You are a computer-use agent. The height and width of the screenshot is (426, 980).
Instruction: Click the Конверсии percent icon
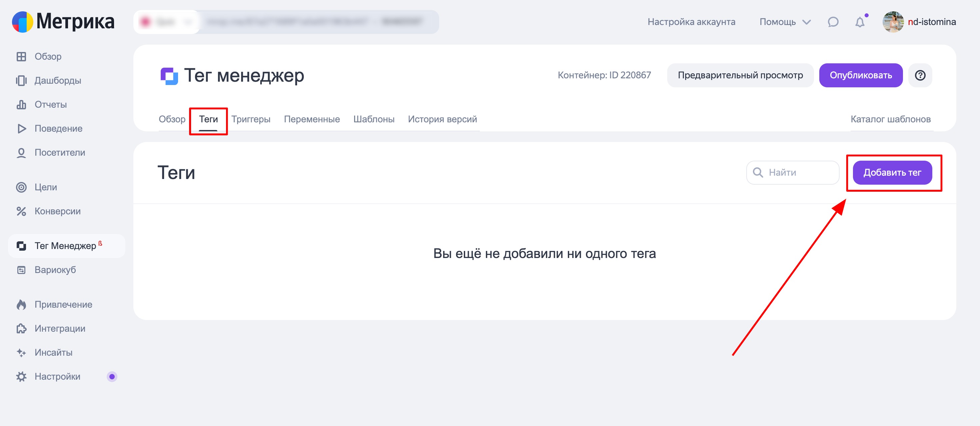click(21, 211)
